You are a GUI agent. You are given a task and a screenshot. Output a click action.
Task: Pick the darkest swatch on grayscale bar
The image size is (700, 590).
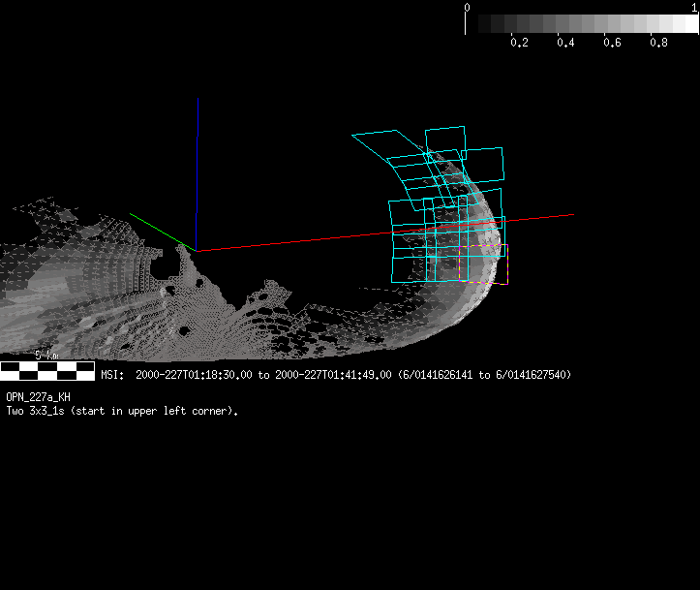coord(473,24)
